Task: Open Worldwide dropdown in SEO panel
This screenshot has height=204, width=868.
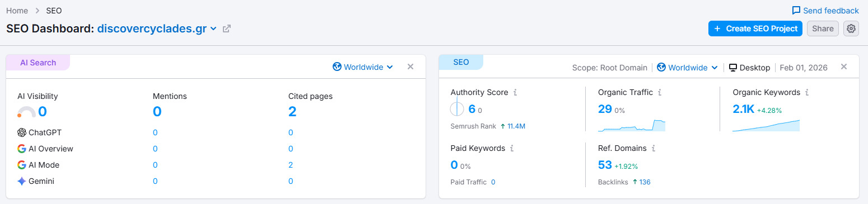Action: [688, 68]
